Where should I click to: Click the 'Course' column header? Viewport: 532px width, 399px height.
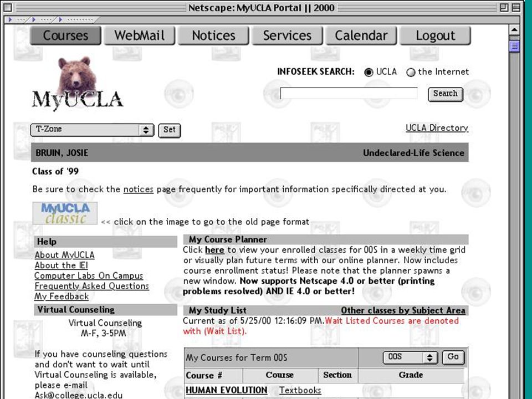point(279,375)
